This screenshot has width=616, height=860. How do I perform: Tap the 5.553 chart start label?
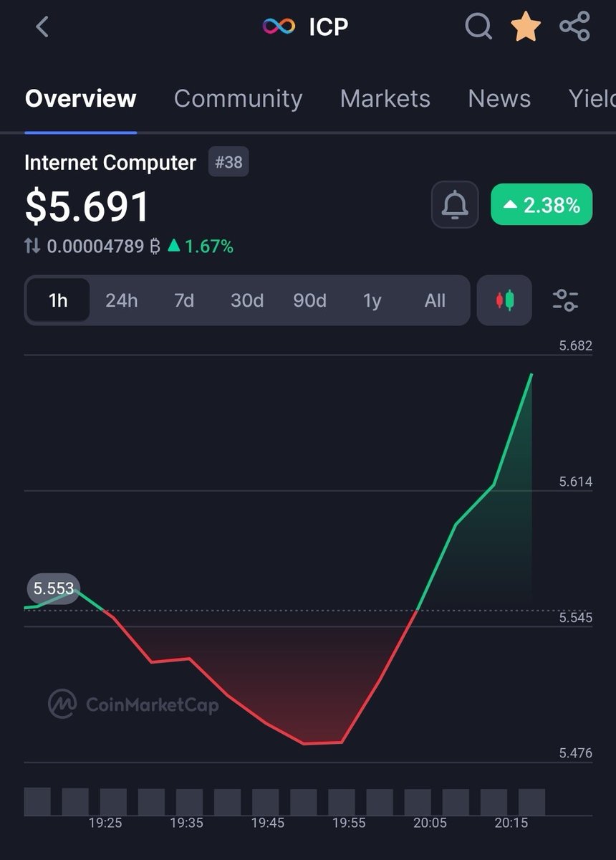(54, 588)
